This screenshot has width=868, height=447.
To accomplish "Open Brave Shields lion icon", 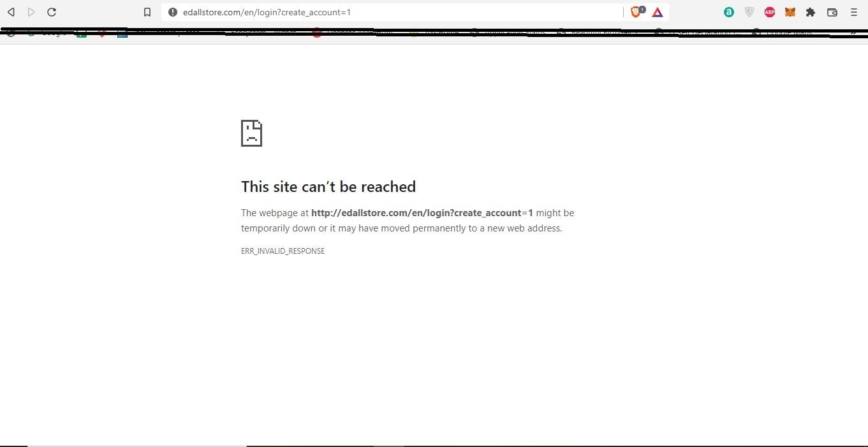I will [x=636, y=11].
